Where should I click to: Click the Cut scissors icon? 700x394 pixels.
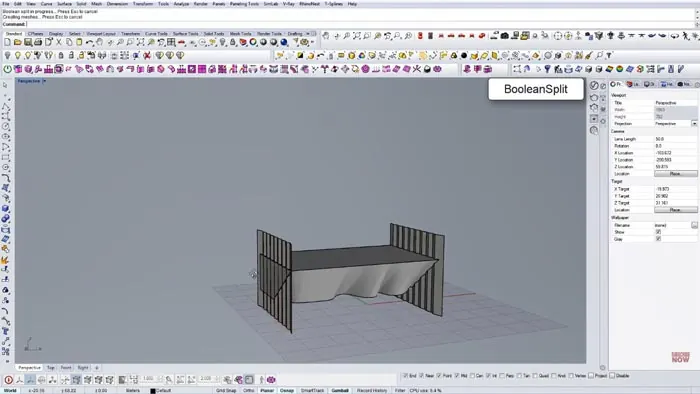(x=59, y=42)
